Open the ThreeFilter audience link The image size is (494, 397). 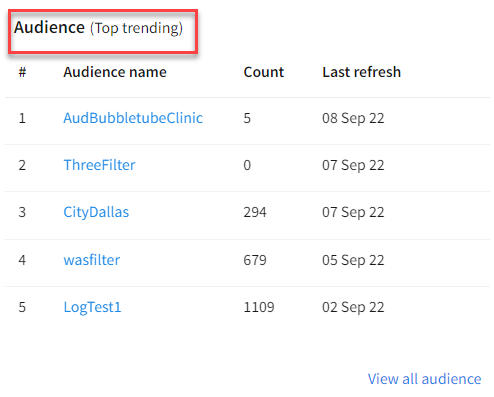tap(99, 165)
